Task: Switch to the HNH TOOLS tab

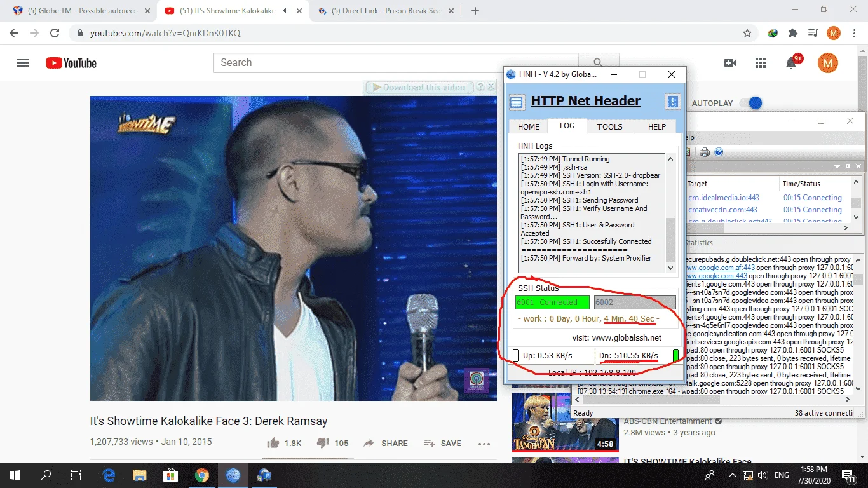Action: [x=609, y=126]
